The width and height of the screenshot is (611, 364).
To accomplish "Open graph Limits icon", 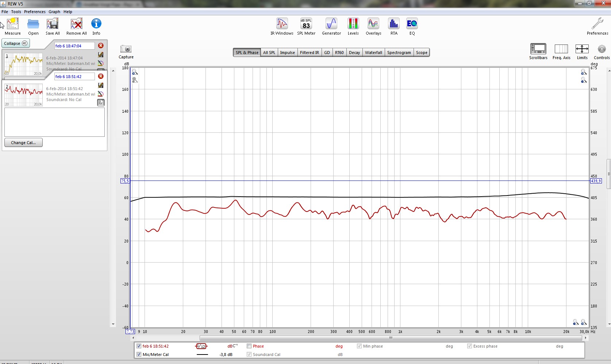I will (582, 49).
